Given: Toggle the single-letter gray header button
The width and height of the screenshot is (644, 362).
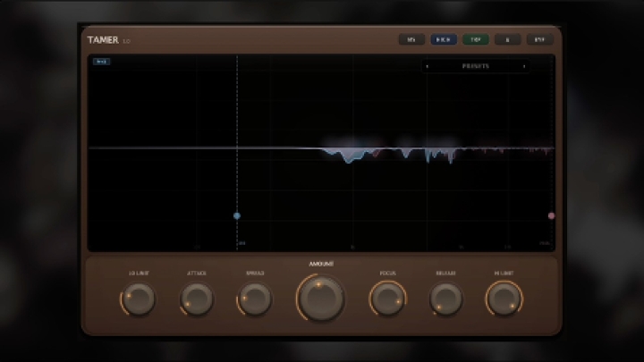Looking at the screenshot, I should coord(508,39).
